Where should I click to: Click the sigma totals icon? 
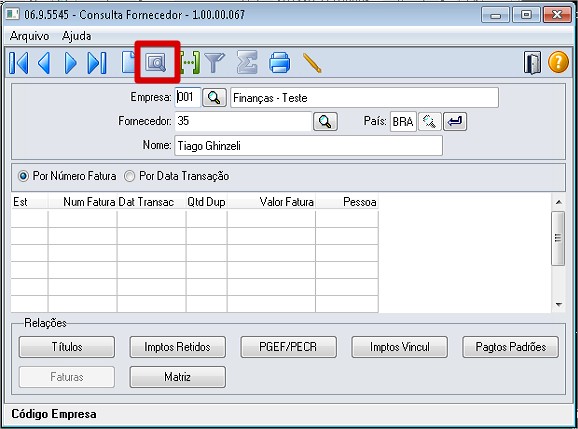pos(247,63)
